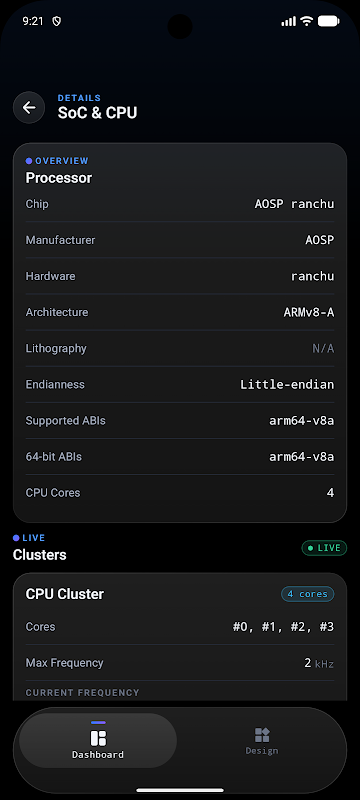Tap the Lithography N/A row

pyautogui.click(x=180, y=348)
